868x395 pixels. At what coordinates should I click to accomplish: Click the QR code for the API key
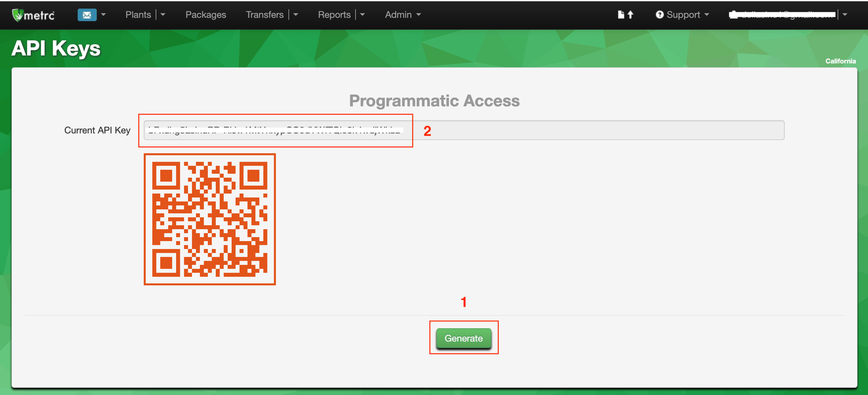point(210,219)
